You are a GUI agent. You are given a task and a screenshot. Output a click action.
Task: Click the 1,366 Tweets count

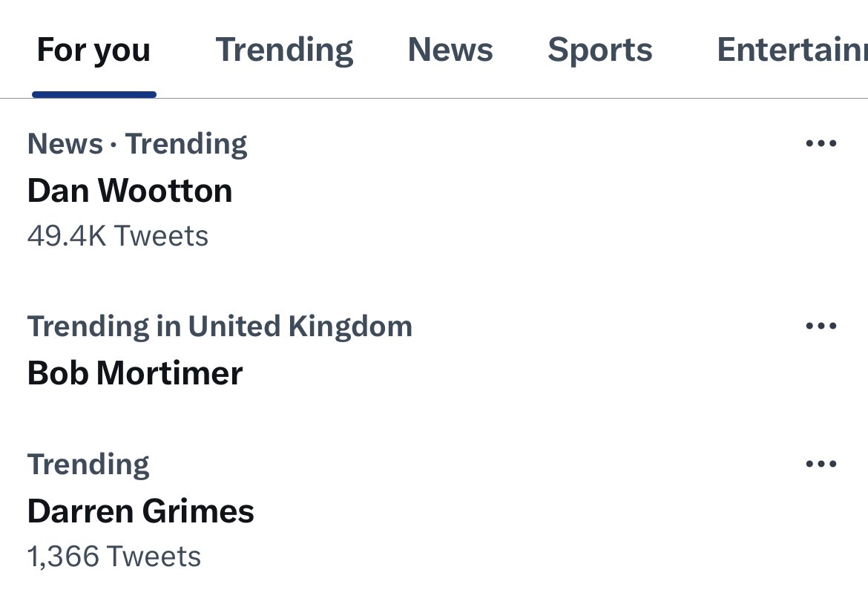114,557
